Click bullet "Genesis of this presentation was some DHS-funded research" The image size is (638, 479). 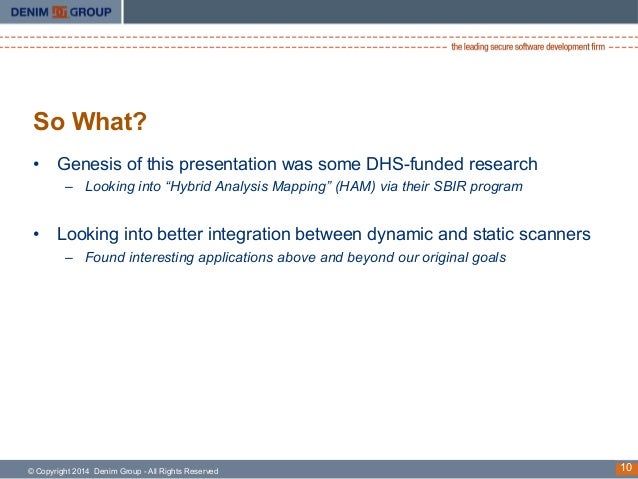tap(297, 164)
